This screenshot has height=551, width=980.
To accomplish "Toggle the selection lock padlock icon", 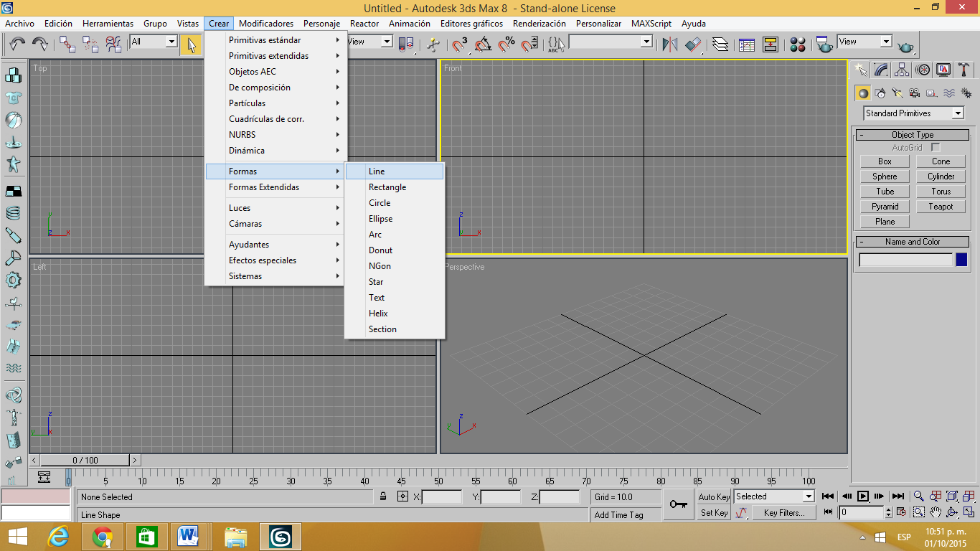I will 384,496.
